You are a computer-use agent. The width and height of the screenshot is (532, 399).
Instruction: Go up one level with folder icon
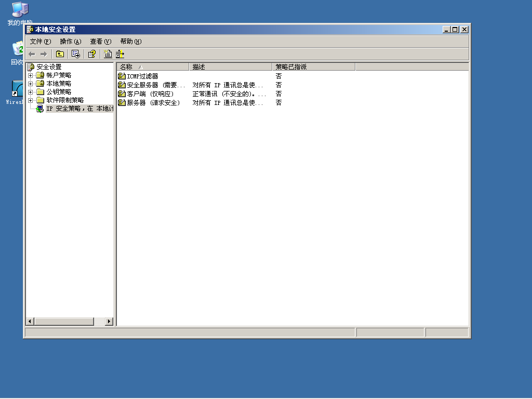pyautogui.click(x=60, y=54)
